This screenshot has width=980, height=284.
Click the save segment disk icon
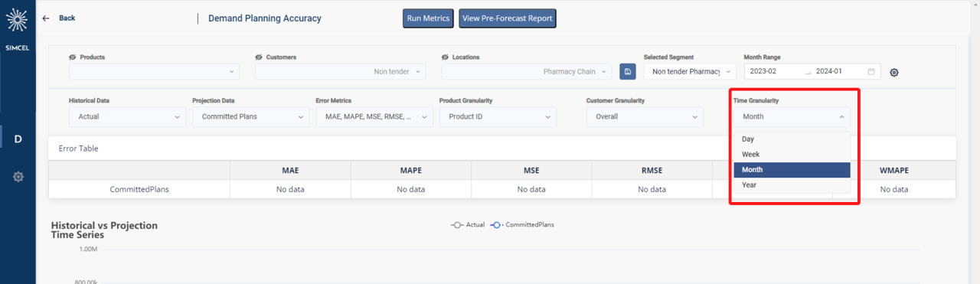pos(628,71)
